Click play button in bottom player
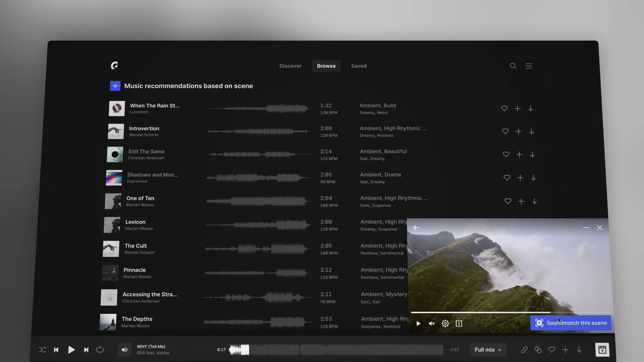Image resolution: width=644 pixels, height=362 pixels. (x=72, y=350)
